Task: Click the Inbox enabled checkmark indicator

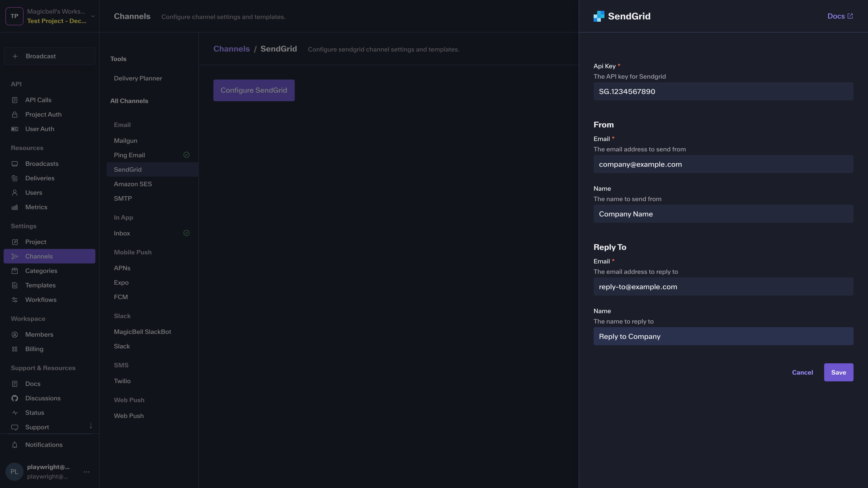Action: pos(186,233)
